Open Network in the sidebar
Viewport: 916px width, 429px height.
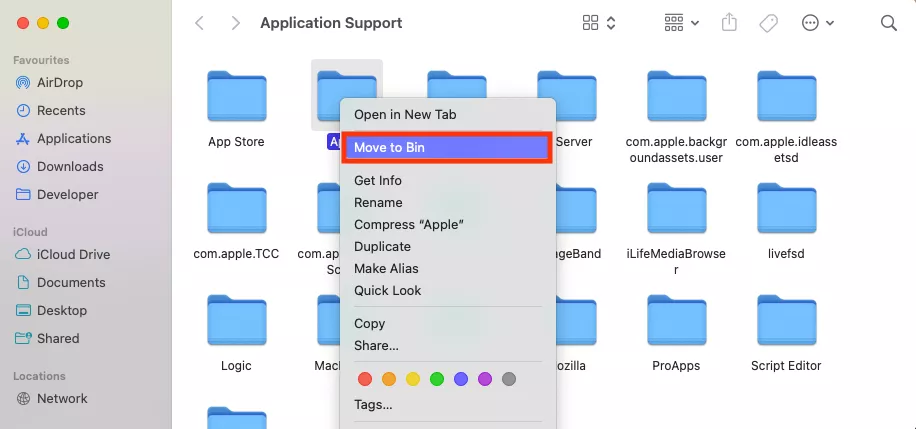[x=51, y=399]
